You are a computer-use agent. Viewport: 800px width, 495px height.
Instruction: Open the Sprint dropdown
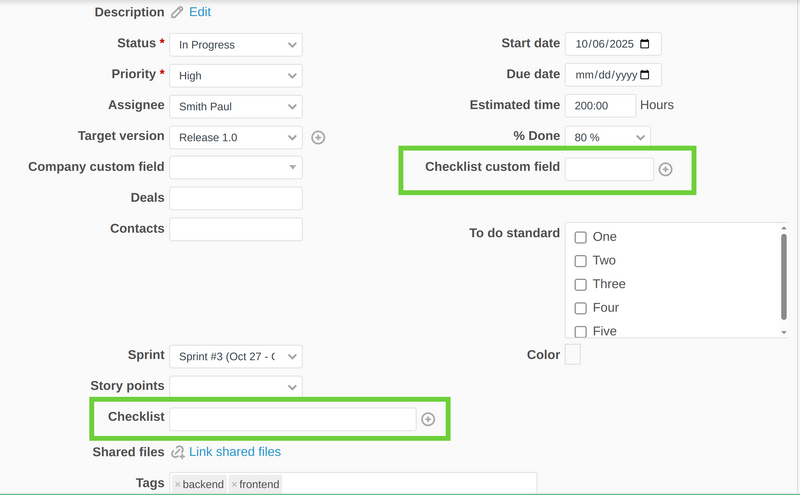[x=236, y=357]
